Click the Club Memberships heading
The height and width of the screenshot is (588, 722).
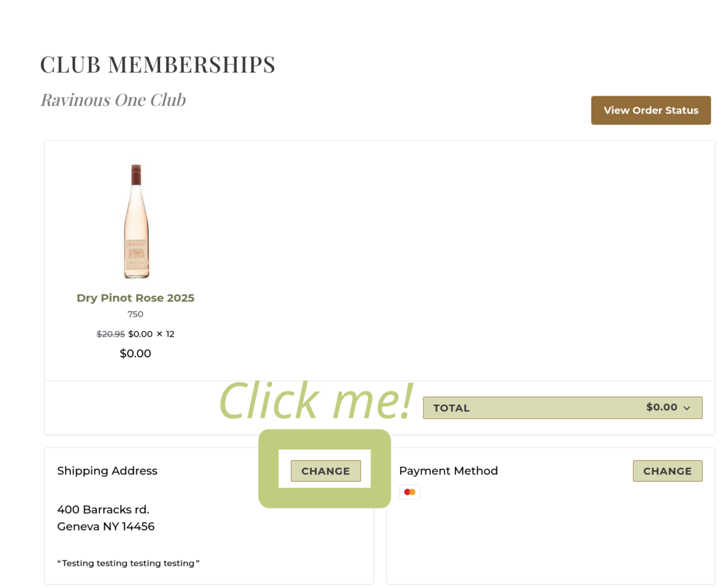point(158,64)
